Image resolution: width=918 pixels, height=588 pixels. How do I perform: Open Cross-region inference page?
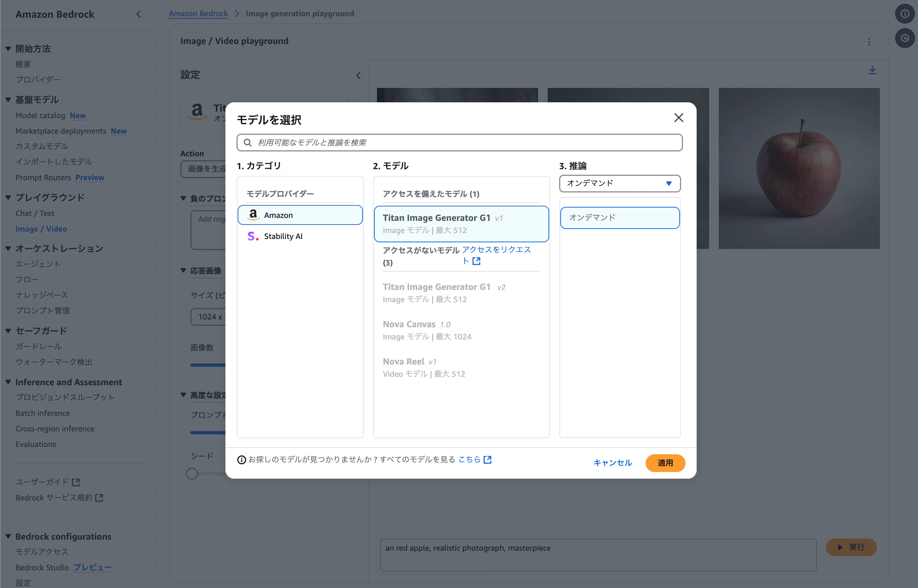pyautogui.click(x=55, y=429)
